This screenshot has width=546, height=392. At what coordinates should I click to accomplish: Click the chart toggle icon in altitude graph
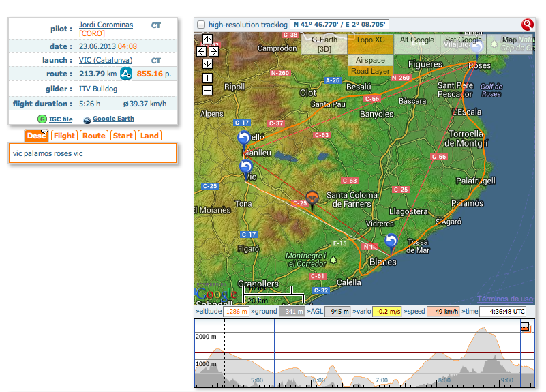coord(525,327)
